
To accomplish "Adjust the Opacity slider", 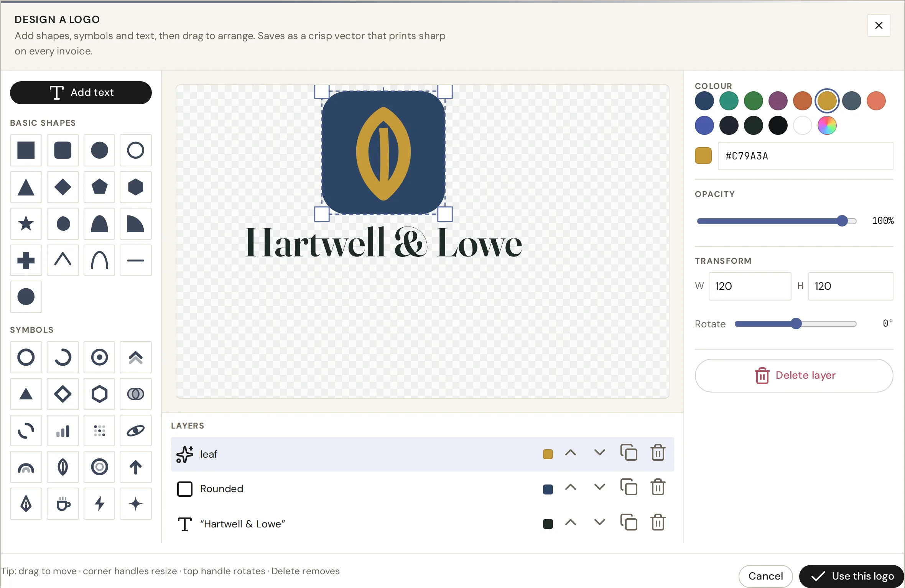I will click(x=777, y=221).
